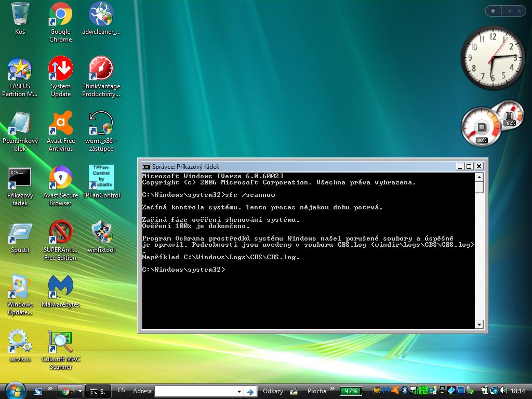The width and height of the screenshot is (532, 399).
Task: Expand the Chrome taskbar group dropdown
Action: [x=80, y=391]
